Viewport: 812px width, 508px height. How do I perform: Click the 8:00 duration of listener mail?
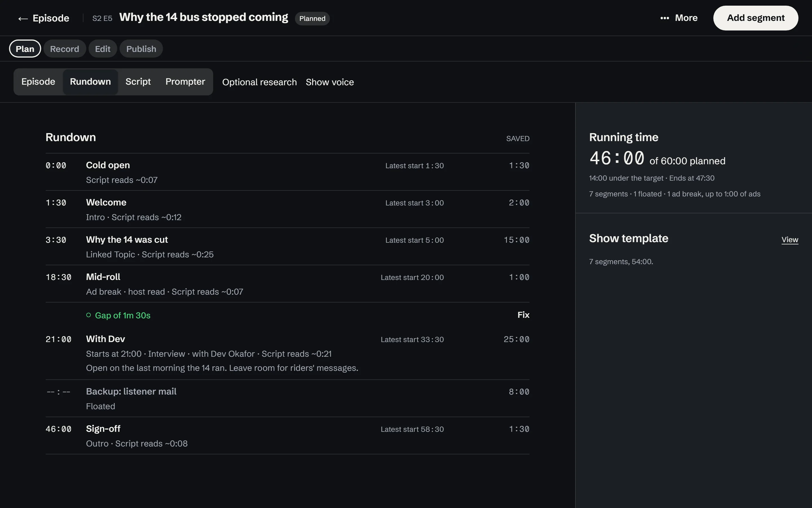[519, 392]
